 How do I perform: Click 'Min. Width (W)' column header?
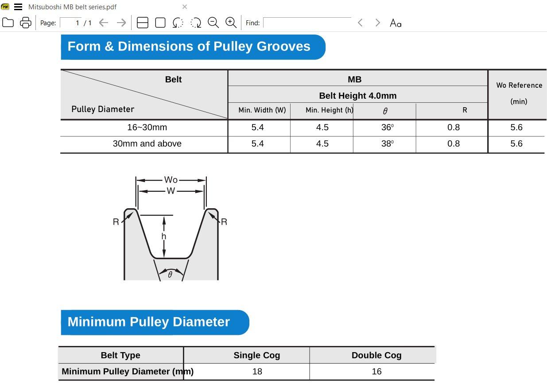(x=262, y=110)
